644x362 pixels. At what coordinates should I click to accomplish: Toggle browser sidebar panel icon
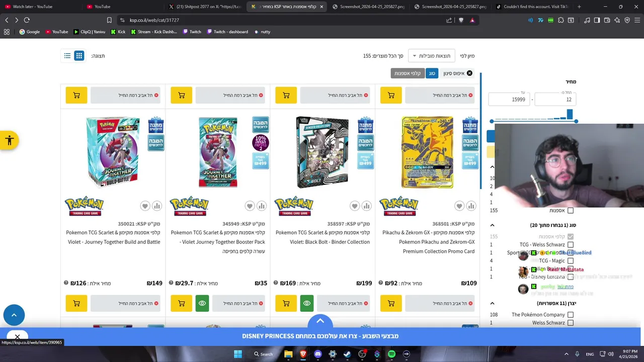coord(597,20)
